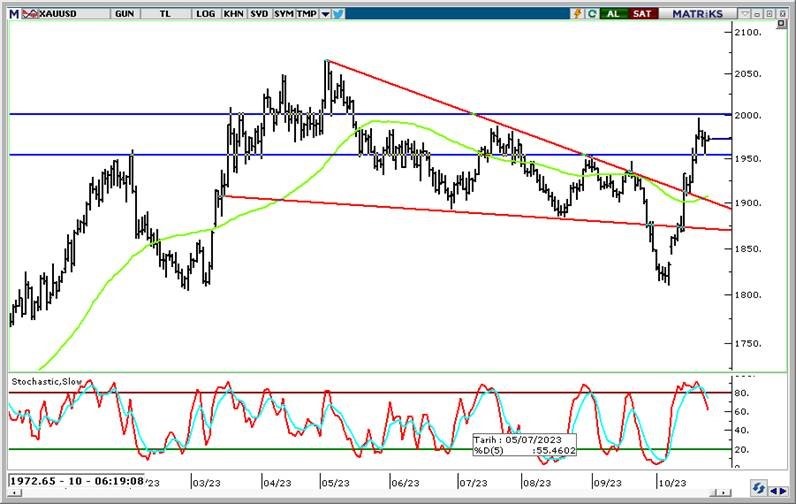Toggle the SVD option
Image resolution: width=796 pixels, height=504 pixels.
pyautogui.click(x=259, y=14)
